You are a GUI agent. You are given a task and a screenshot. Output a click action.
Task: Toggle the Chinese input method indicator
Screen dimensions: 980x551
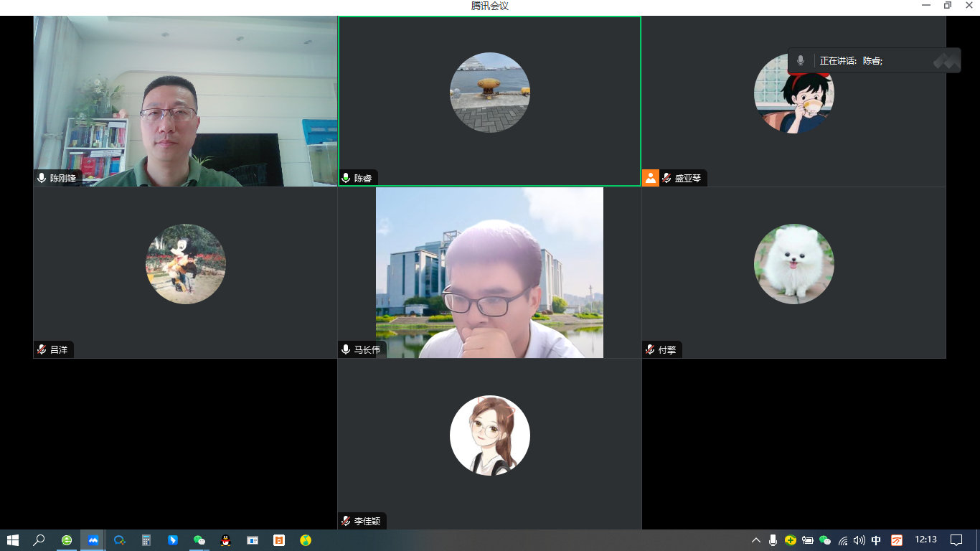coord(876,540)
